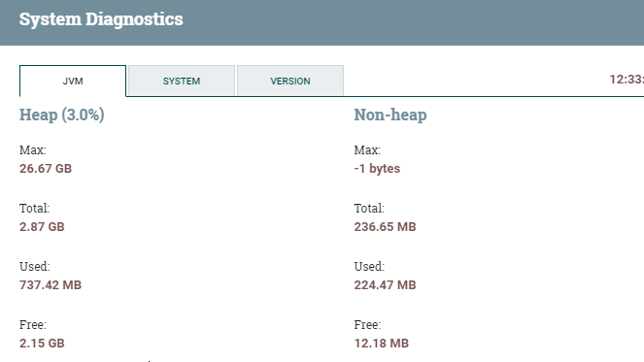Select the heap max value 26.67 GB

tap(46, 169)
